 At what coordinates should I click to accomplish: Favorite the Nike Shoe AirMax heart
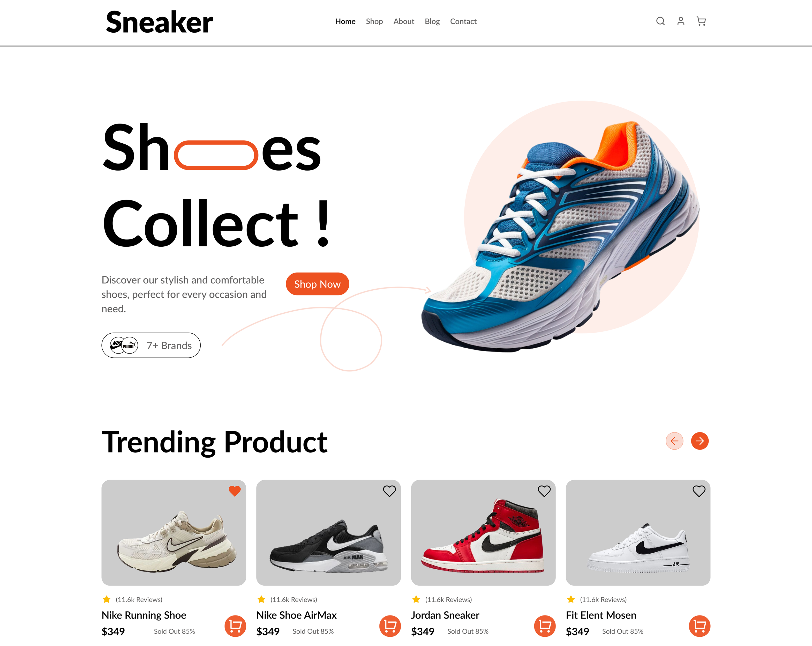point(389,491)
